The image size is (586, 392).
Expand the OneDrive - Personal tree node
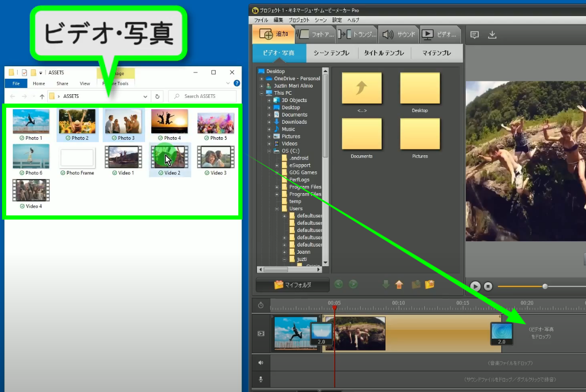[262, 79]
